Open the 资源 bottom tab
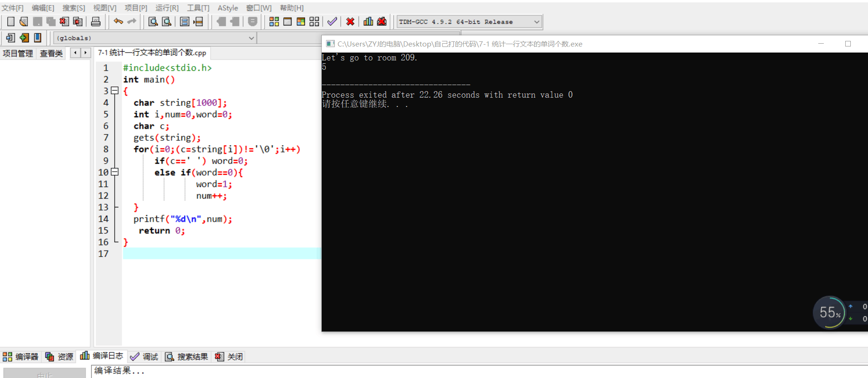Screen dimensions: 868x378 [60, 357]
